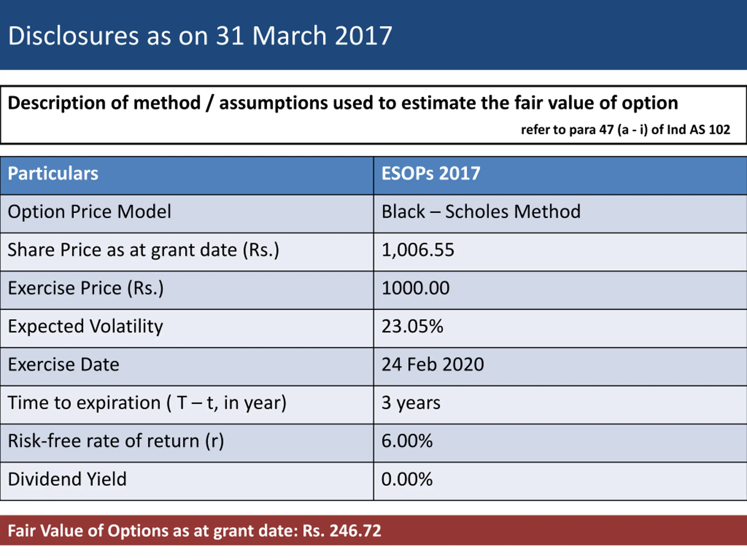The width and height of the screenshot is (747, 560).
Task: Click the 'ESOPs 2017' column header
Action: 431,174
